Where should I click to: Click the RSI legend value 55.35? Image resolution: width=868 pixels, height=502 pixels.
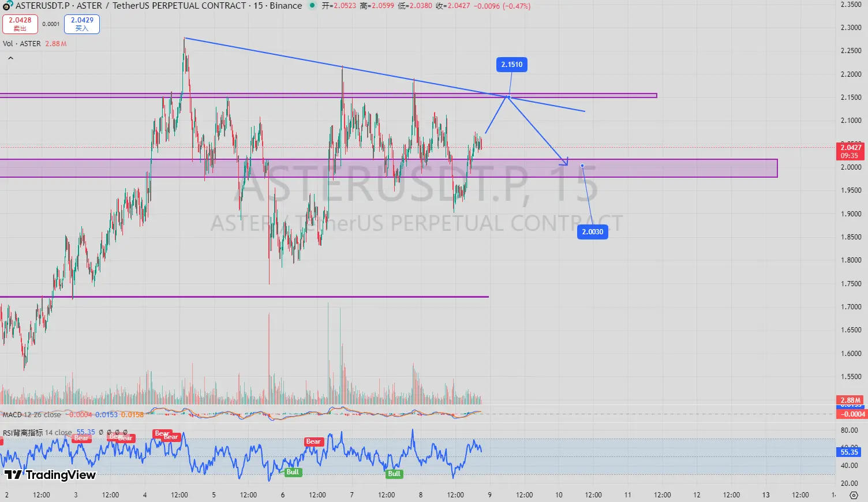click(x=86, y=432)
